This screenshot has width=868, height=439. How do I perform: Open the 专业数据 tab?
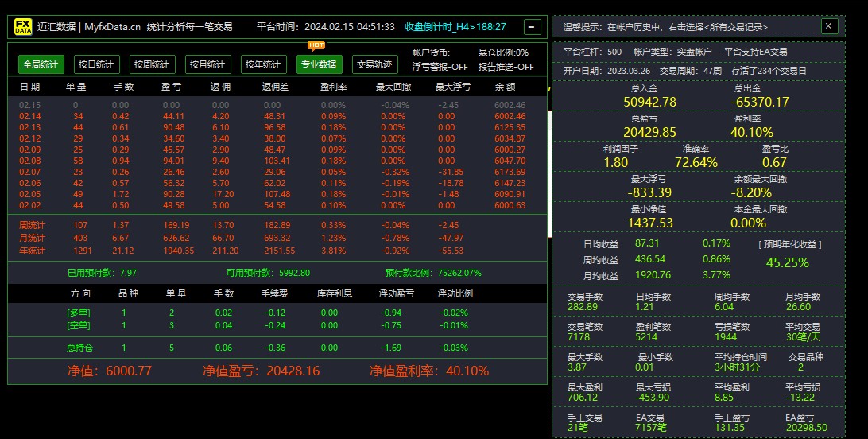(x=319, y=64)
